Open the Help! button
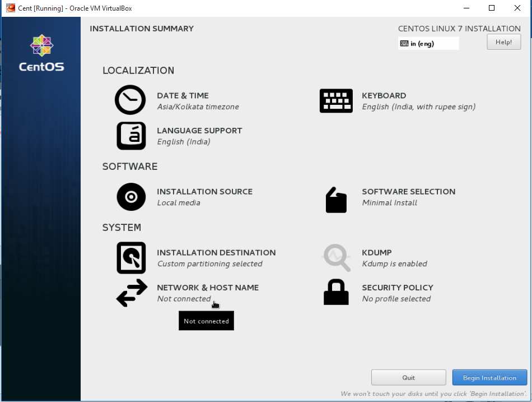This screenshot has height=402, width=532. pos(504,42)
